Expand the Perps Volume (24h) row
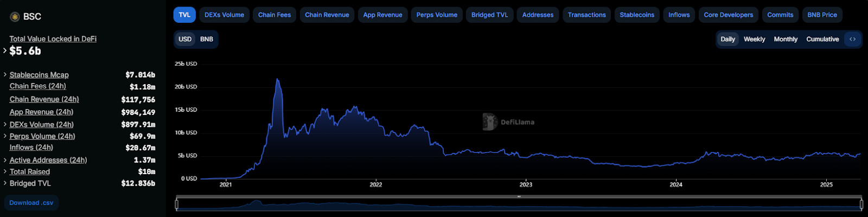 point(5,136)
